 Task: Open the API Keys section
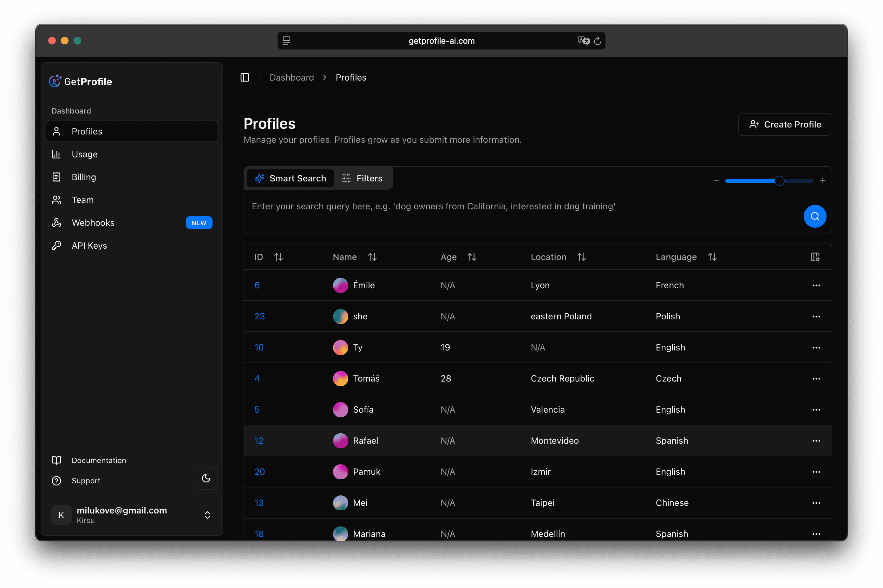click(89, 245)
